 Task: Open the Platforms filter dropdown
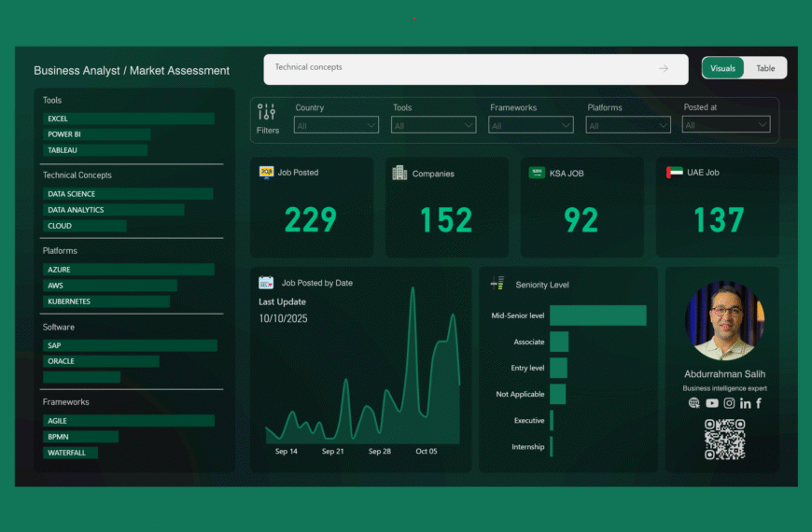[x=628, y=125]
